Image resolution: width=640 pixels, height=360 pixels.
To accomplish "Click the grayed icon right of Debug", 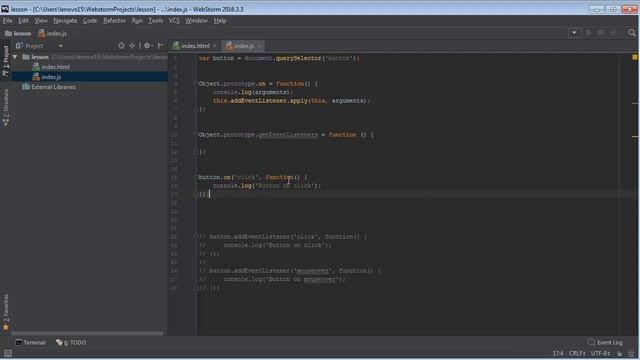I will pyautogui.click(x=613, y=33).
